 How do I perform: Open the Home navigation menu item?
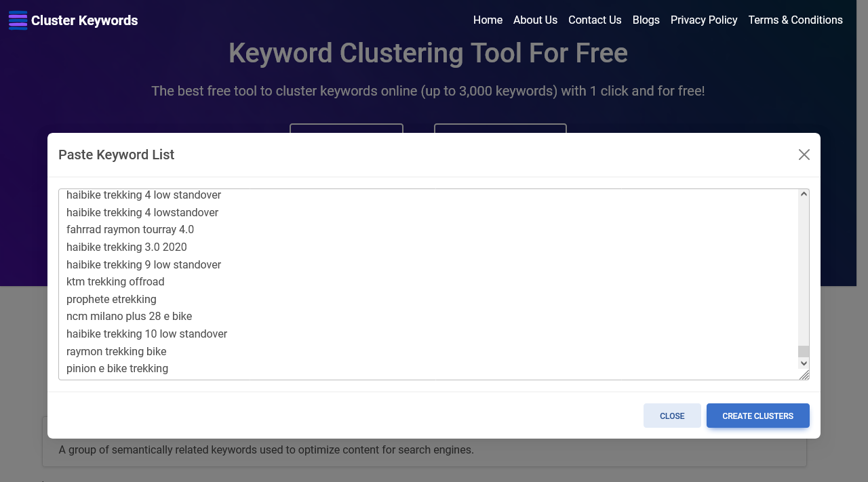point(488,20)
